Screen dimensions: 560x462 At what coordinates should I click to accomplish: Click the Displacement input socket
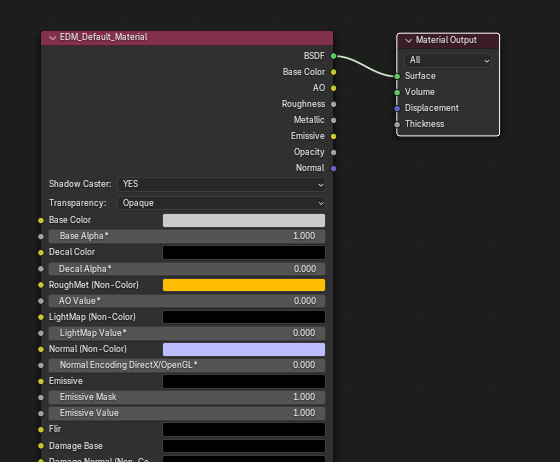tap(397, 108)
